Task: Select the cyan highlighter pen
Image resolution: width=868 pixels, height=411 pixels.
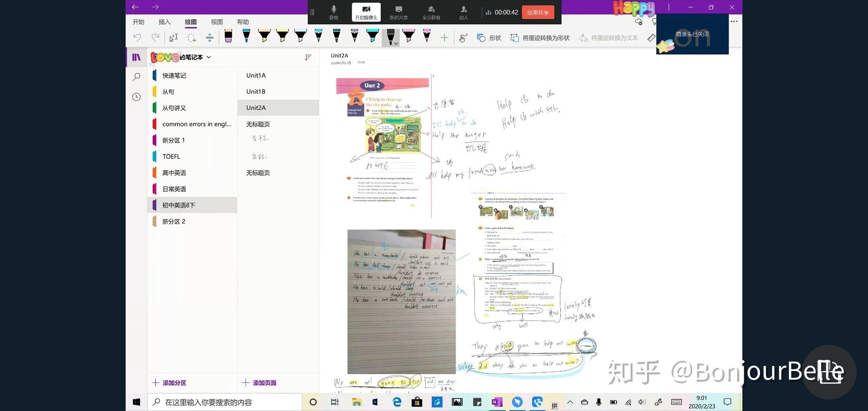Action: click(x=373, y=36)
